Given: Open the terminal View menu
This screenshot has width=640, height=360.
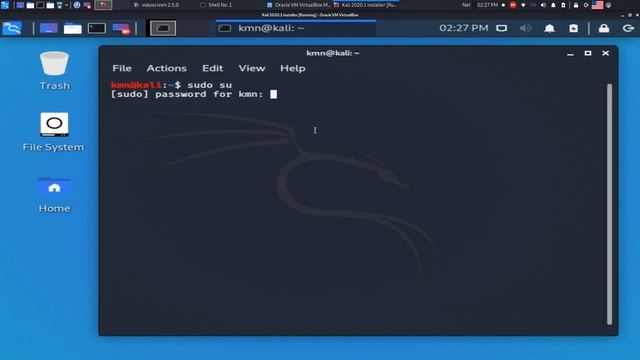Looking at the screenshot, I should pyautogui.click(x=252, y=68).
